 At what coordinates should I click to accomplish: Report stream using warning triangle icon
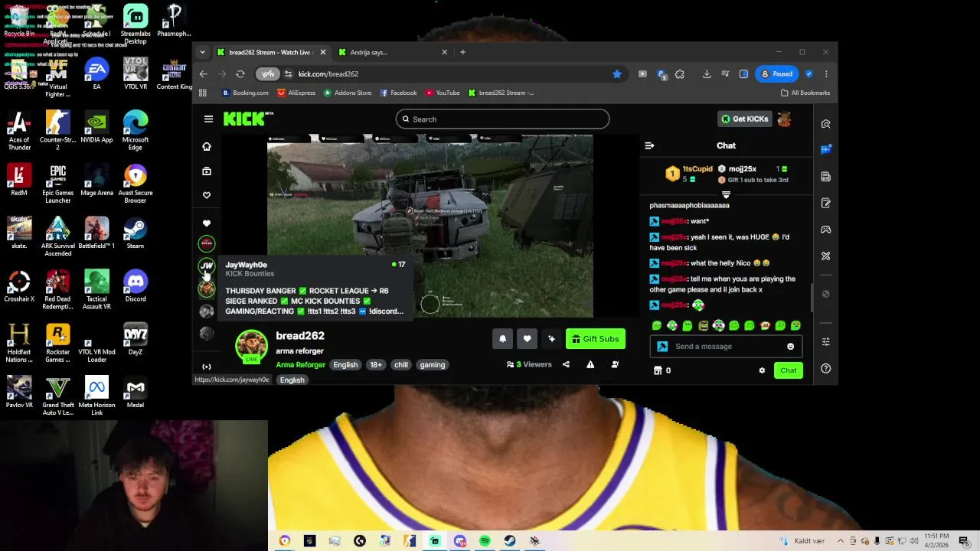click(590, 365)
